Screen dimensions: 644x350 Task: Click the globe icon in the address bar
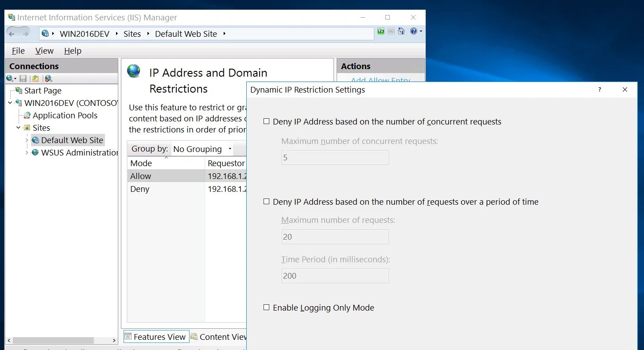[45, 33]
